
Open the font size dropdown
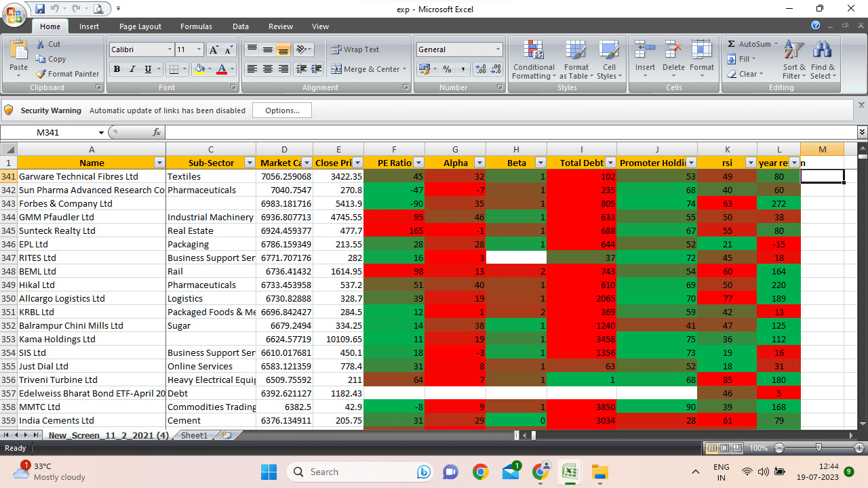[199, 49]
